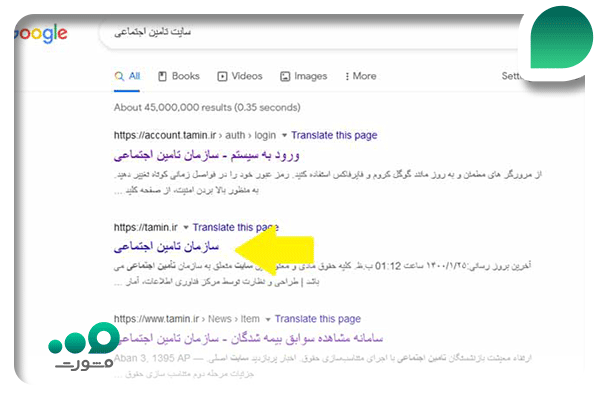600x400 pixels.
Task: Open the Google logo homepage
Action: click(41, 34)
